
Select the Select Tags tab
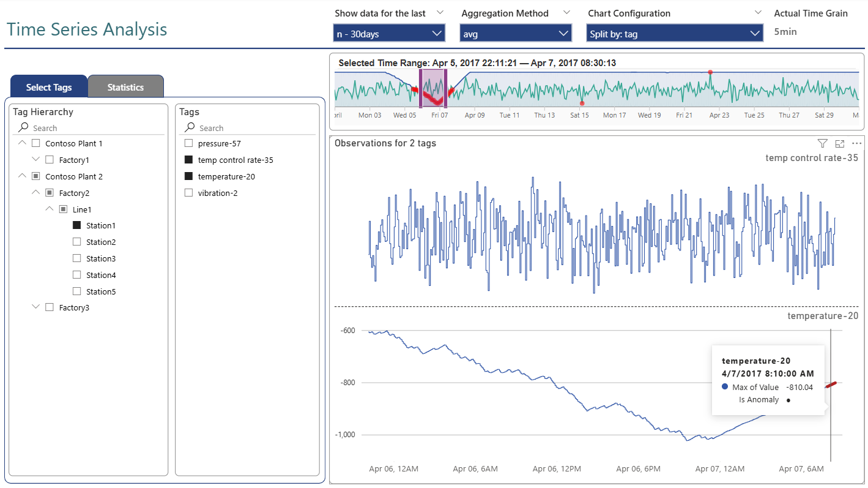point(48,86)
